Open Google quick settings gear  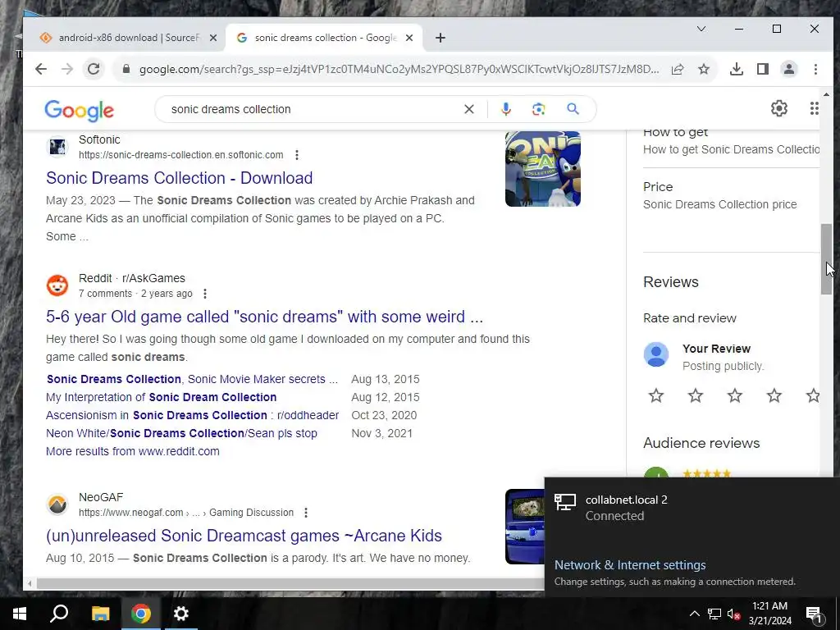(x=779, y=108)
